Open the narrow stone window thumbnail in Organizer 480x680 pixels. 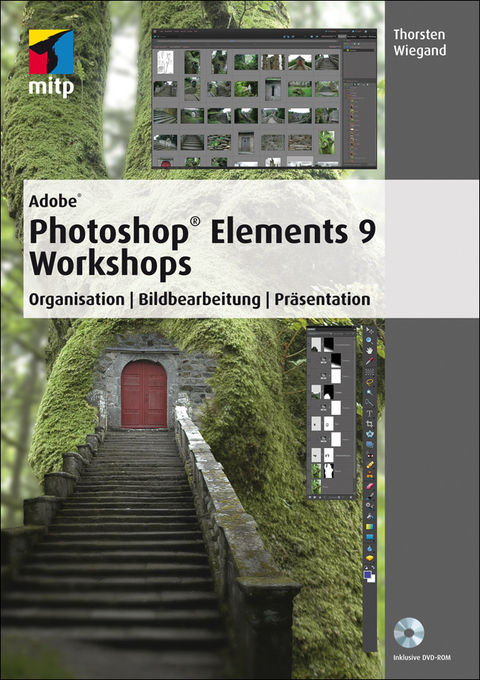pyautogui.click(x=273, y=89)
